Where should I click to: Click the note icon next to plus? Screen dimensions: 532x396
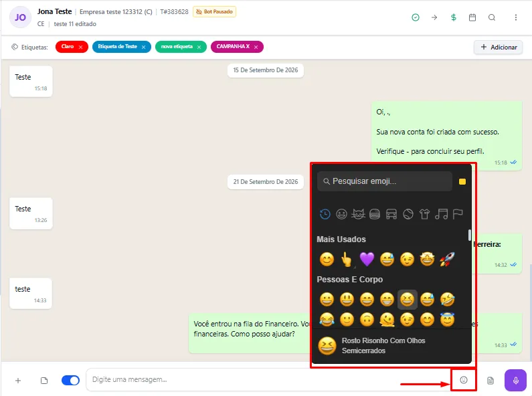(x=44, y=381)
